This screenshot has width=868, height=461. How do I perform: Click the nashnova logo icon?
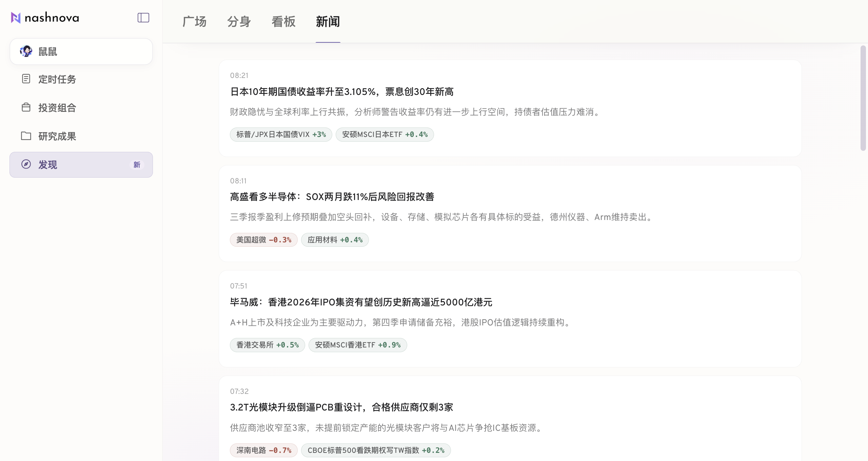coord(16,18)
